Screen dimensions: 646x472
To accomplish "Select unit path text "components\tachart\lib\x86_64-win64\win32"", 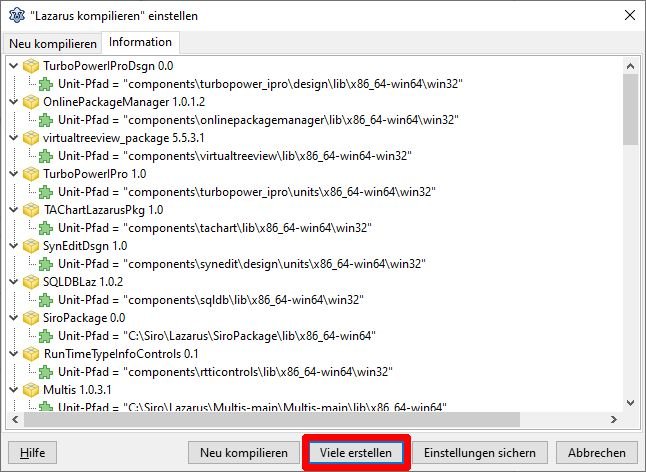I will pos(248,228).
